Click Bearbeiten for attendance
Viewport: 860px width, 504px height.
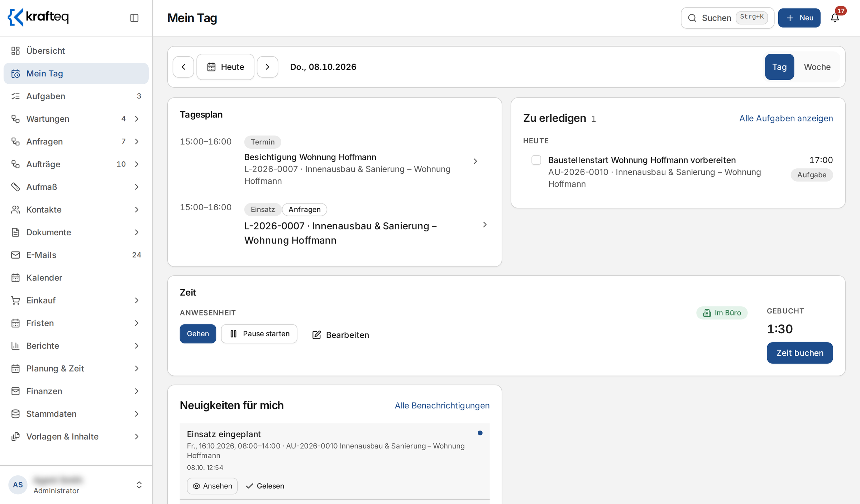(x=340, y=335)
